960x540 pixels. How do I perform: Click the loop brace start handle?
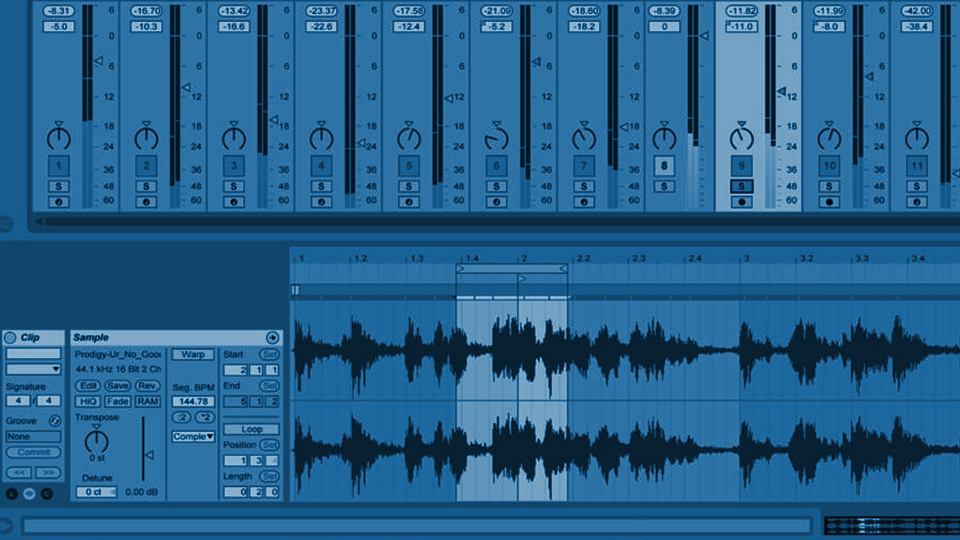click(460, 268)
